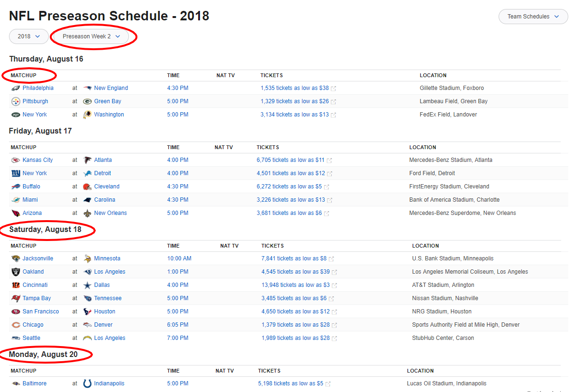Open the Green Bay team link
The width and height of the screenshot is (573, 392).
click(x=108, y=101)
